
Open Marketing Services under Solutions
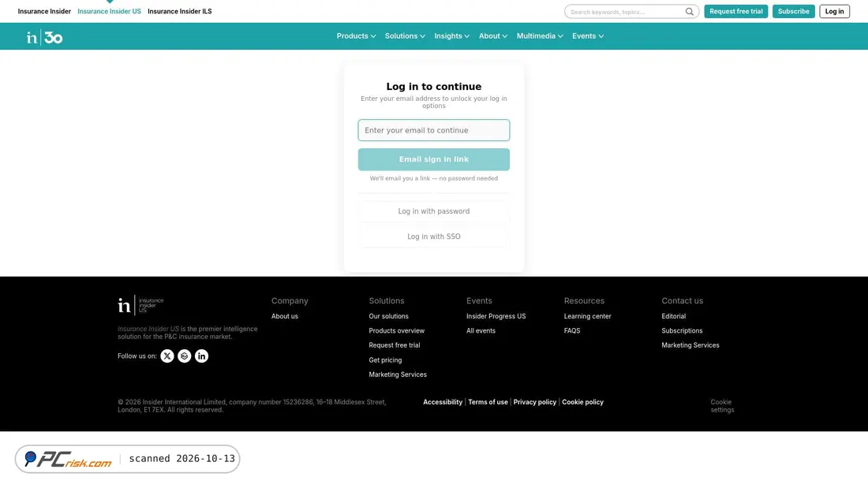pos(398,374)
